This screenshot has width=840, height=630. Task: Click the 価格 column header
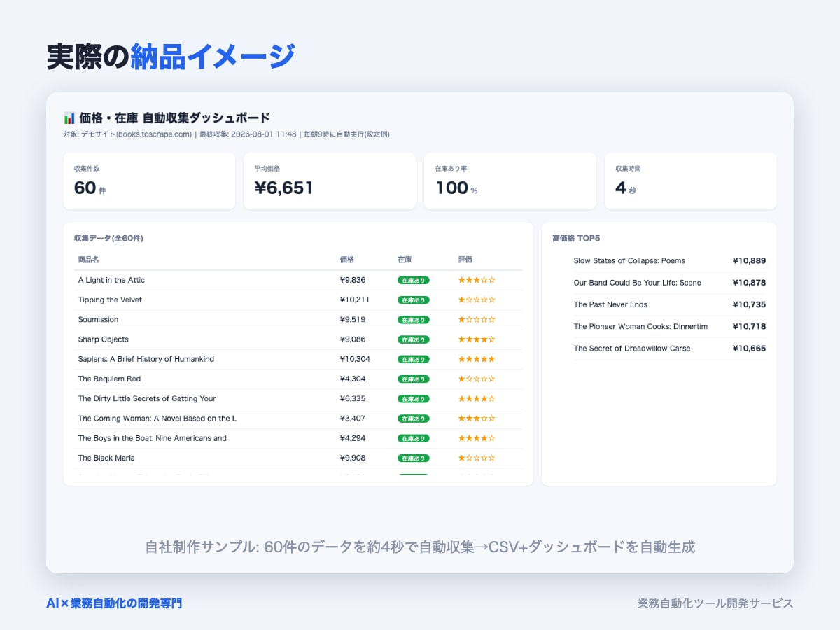[x=347, y=260]
